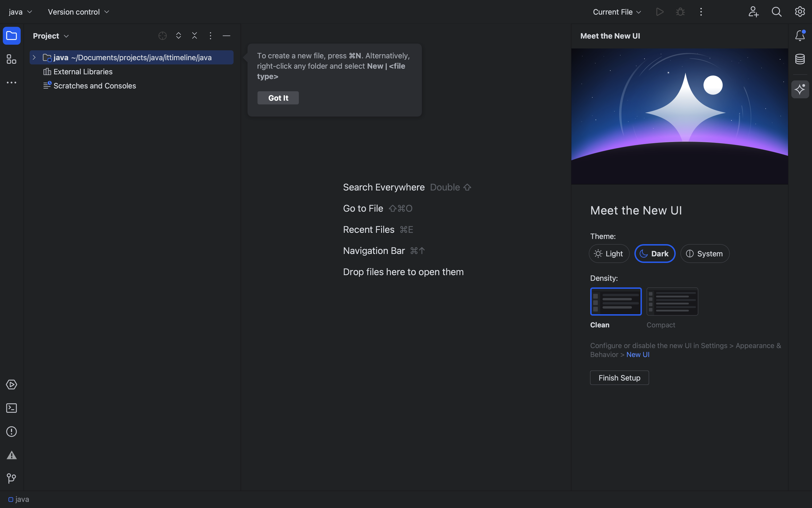The image size is (812, 508).
Task: Select the java root folder row
Action: [x=132, y=57]
